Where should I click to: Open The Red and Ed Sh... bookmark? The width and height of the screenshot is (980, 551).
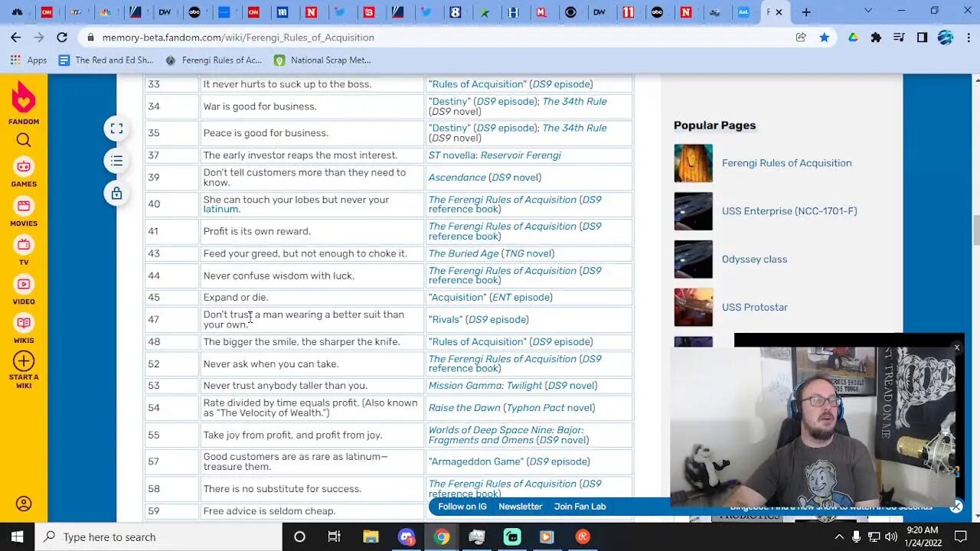pos(106,60)
